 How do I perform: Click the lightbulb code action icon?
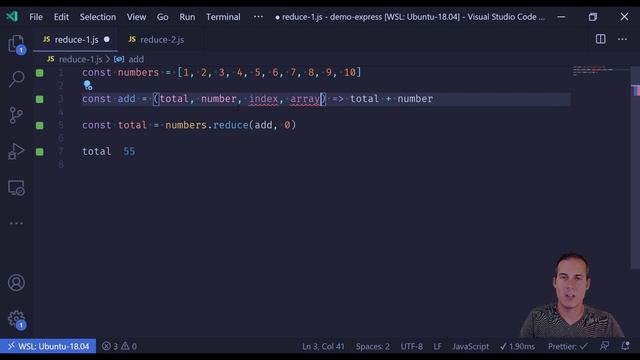88,85
